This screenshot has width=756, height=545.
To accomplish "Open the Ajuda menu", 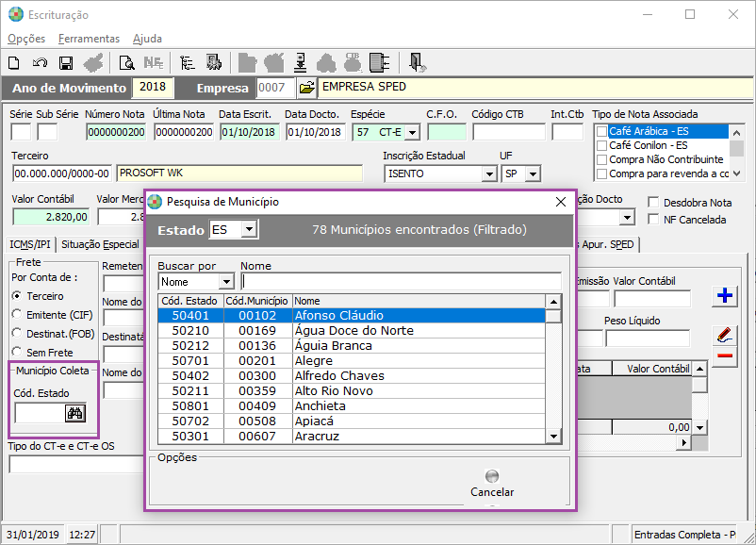I will coord(148,39).
